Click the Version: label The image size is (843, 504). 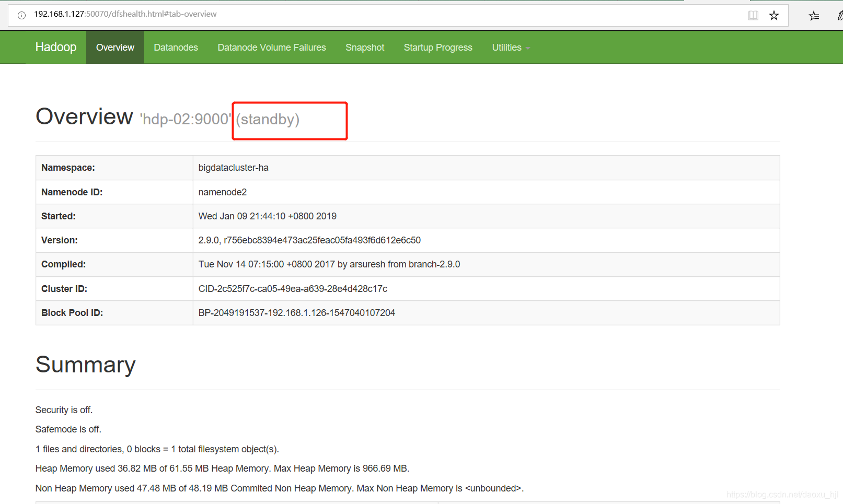tap(60, 240)
